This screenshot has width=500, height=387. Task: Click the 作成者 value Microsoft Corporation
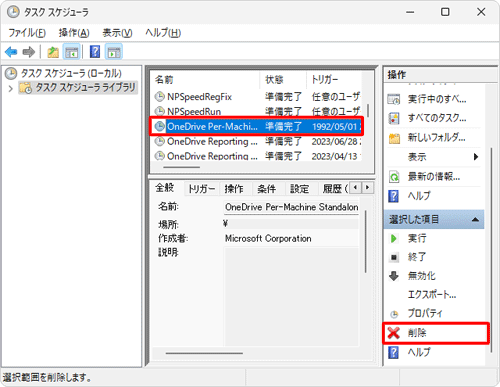coord(268,239)
